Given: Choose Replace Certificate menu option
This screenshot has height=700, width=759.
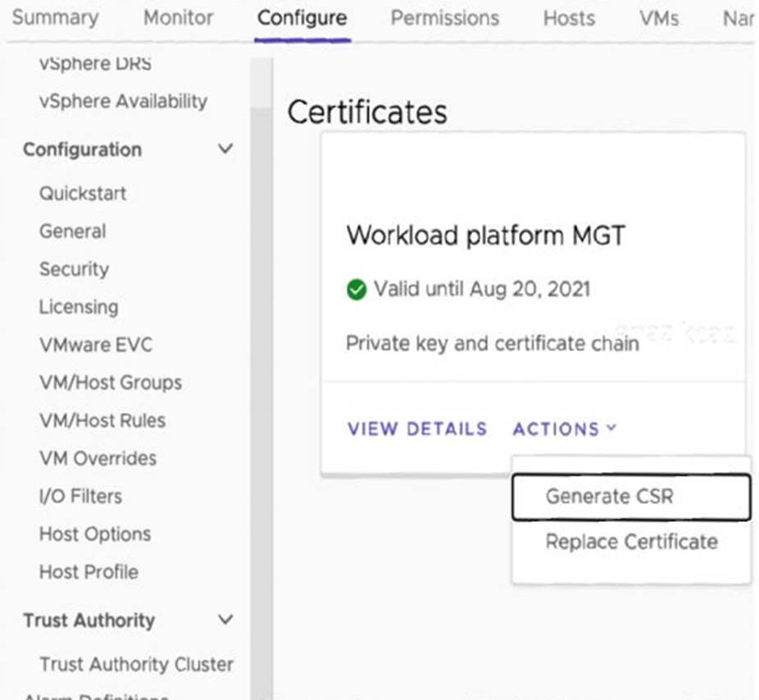Looking at the screenshot, I should pyautogui.click(x=631, y=542).
